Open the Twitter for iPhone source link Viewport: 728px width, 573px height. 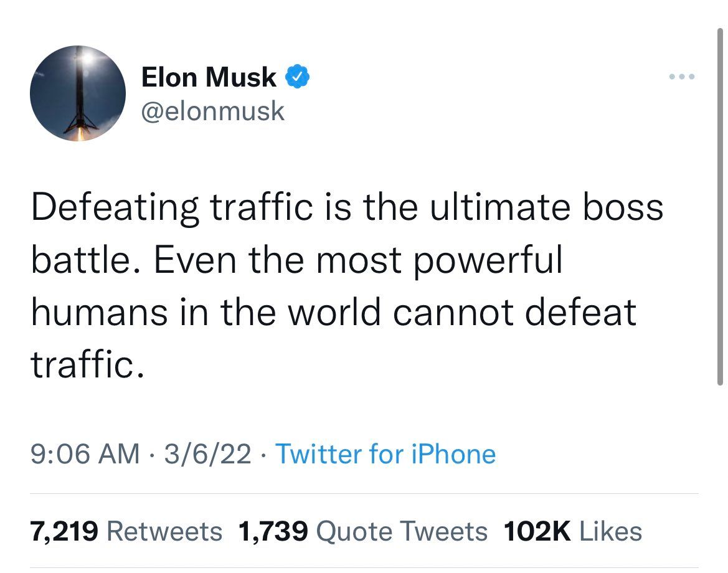point(385,453)
